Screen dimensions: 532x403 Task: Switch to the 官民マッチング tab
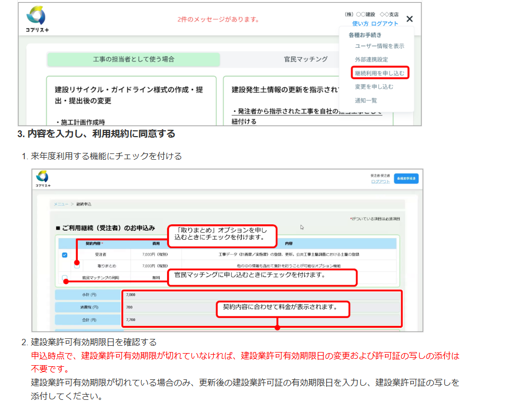pos(306,59)
